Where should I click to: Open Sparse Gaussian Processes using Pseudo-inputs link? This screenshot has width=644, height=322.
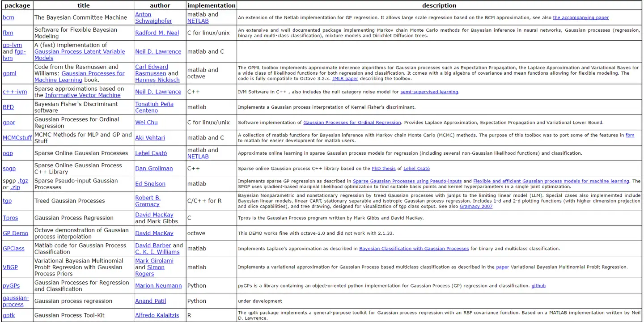click(x=407, y=181)
